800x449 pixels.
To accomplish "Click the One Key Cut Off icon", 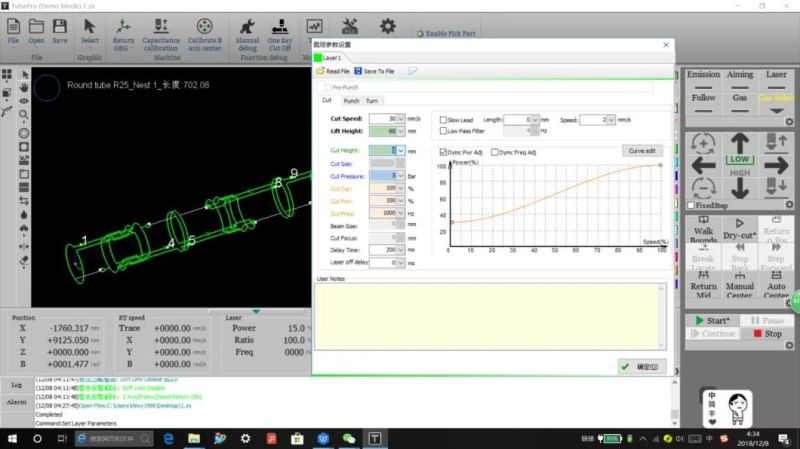I will pyautogui.click(x=280, y=27).
